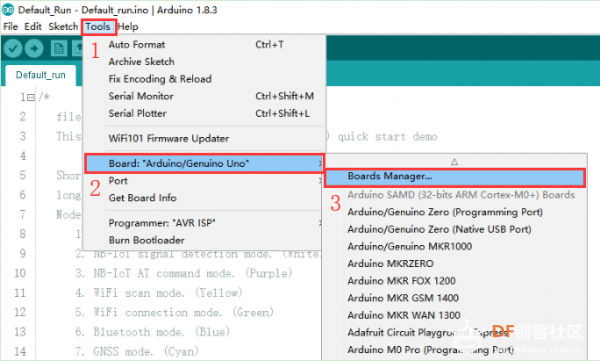Select Arduino MKR GSM 1400 board
The width and height of the screenshot is (600, 361).
point(455,298)
